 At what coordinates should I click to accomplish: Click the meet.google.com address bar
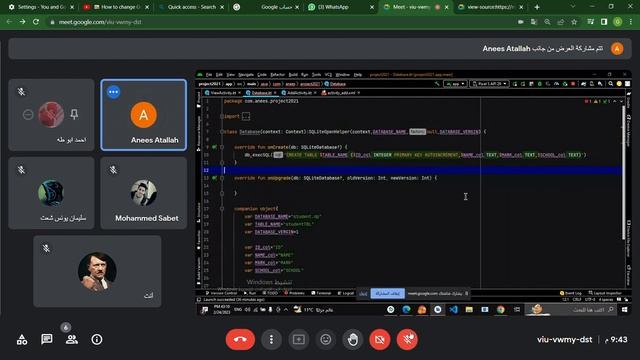point(282,22)
